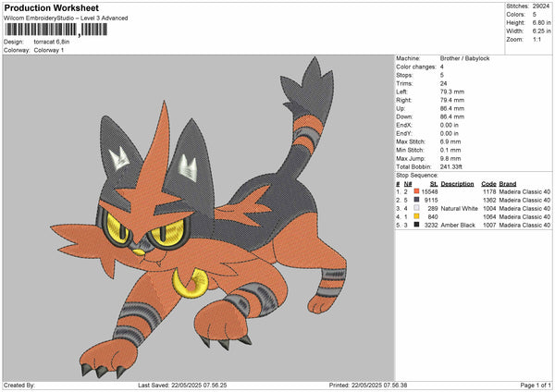The height and width of the screenshot is (392, 555).
Task: Click the 'Description' column header
Action: [457, 184]
